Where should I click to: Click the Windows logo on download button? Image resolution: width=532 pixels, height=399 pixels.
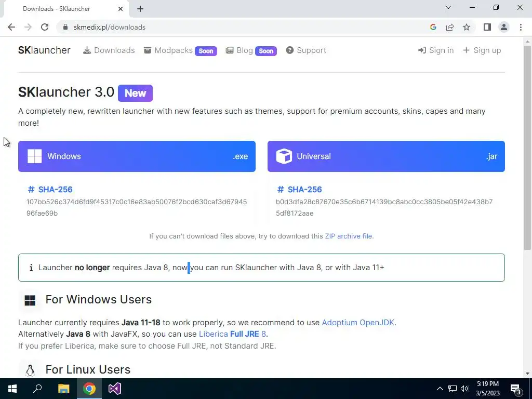[x=35, y=156]
